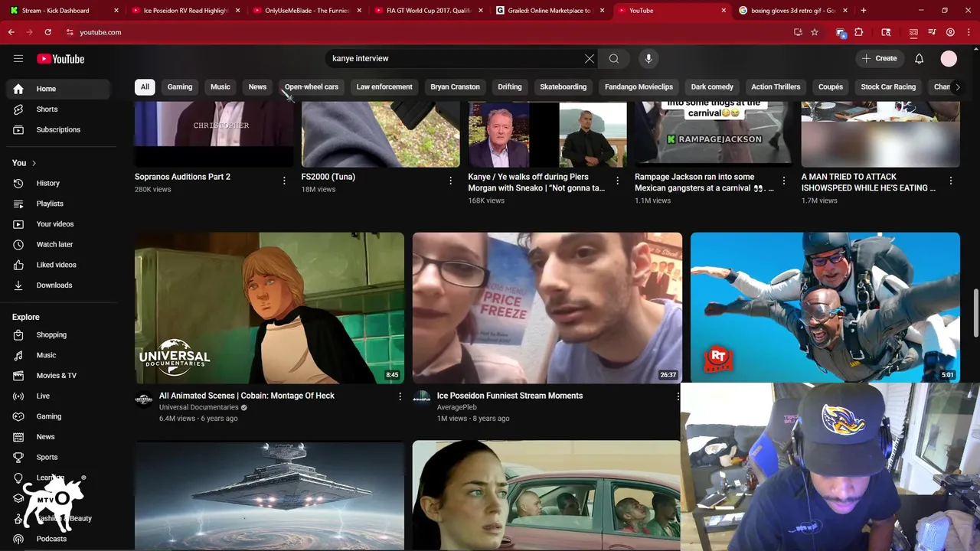Viewport: 980px width, 551px height.
Task: Open Ice Poseidon Funniest Stream Moments title
Action: (510, 396)
